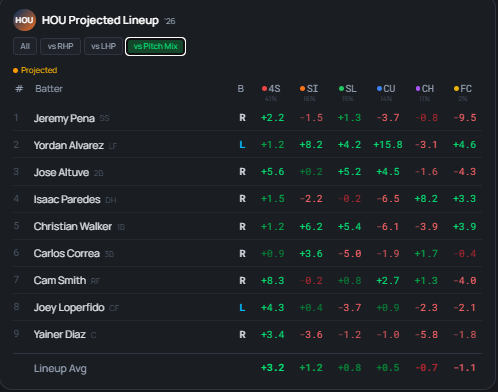Open Yordan Alvarez player row

[x=247, y=145]
